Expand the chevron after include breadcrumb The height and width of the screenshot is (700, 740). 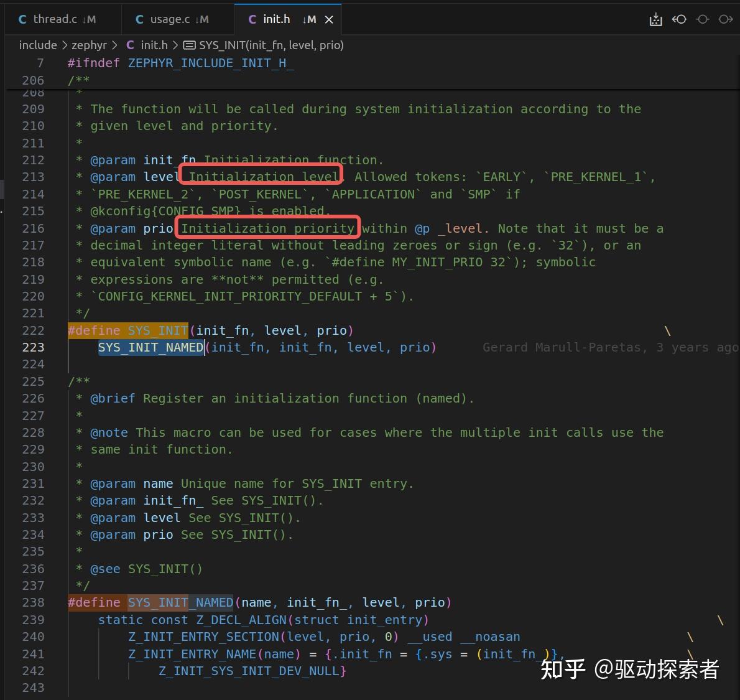pyautogui.click(x=65, y=45)
